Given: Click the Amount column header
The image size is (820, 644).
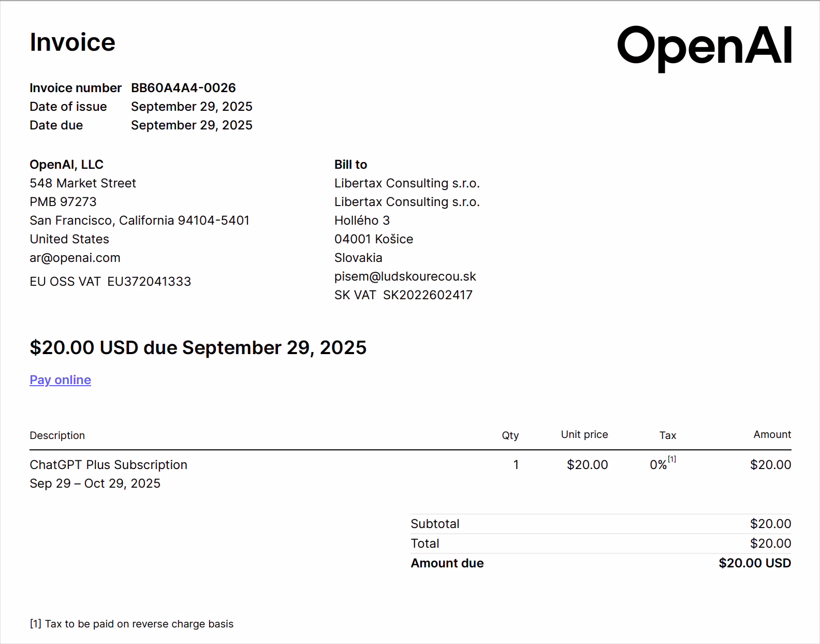Looking at the screenshot, I should tap(772, 435).
